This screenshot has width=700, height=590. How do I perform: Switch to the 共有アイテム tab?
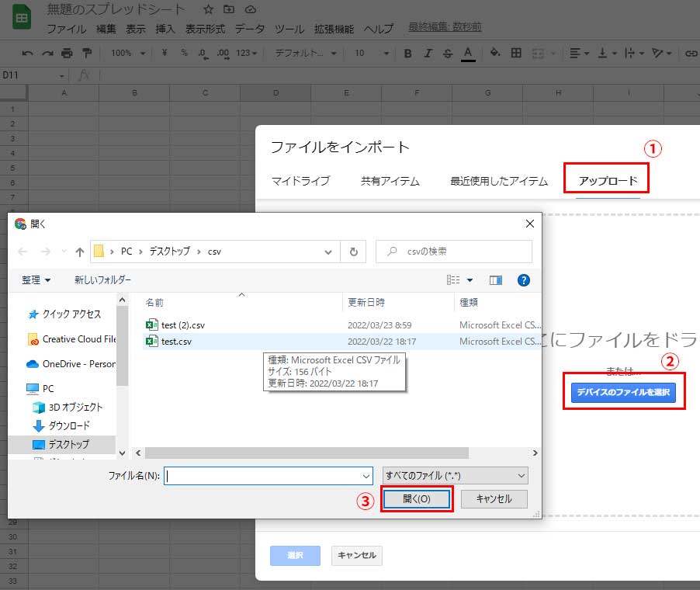[x=390, y=181]
